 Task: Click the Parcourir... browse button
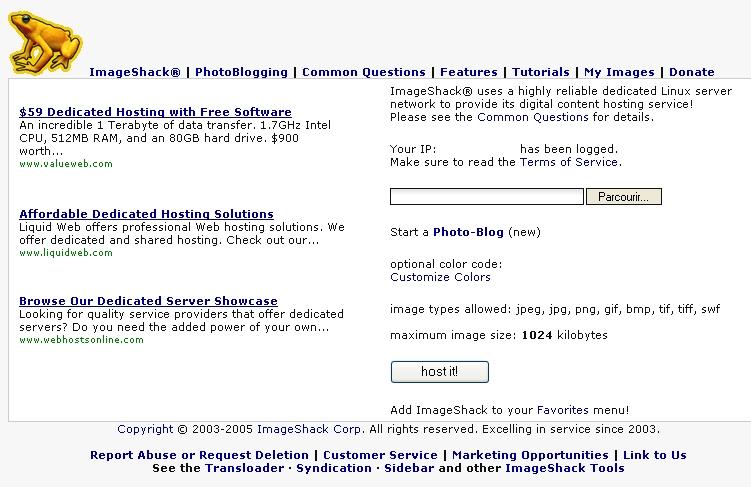click(624, 197)
